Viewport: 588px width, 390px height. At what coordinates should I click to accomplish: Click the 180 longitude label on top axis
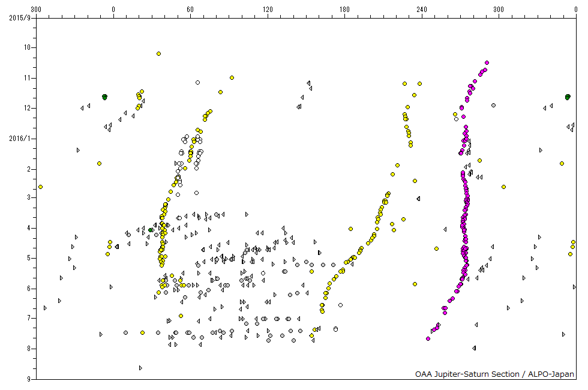(x=344, y=10)
